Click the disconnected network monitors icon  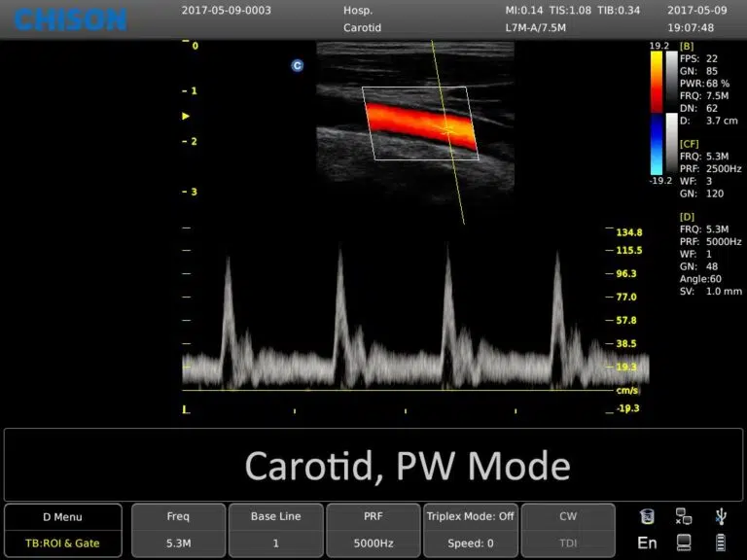[x=684, y=516]
